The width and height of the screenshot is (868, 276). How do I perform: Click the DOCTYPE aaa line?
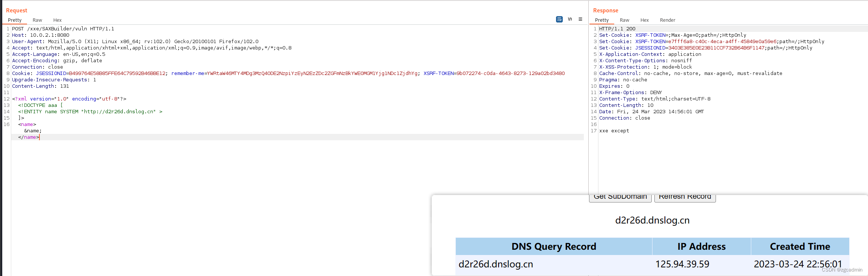41,105
